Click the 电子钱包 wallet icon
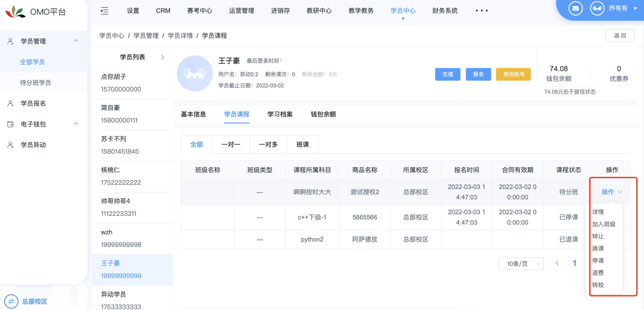 11,124
